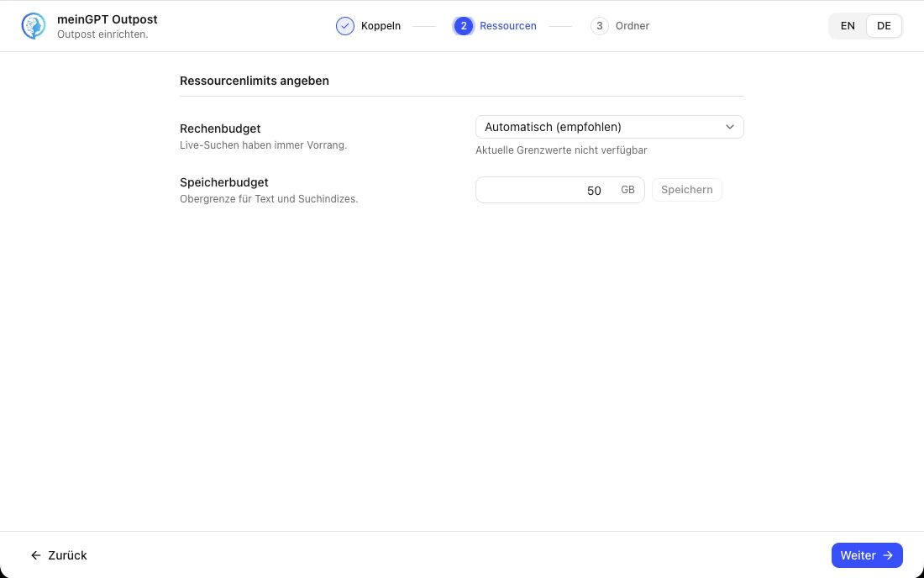The height and width of the screenshot is (578, 924).
Task: Open the Rechenbudget dropdown chevron
Action: point(729,127)
